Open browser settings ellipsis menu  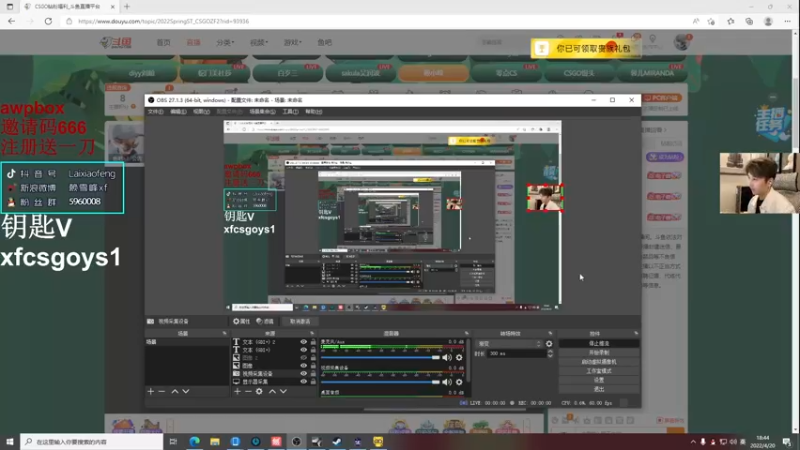tap(788, 21)
